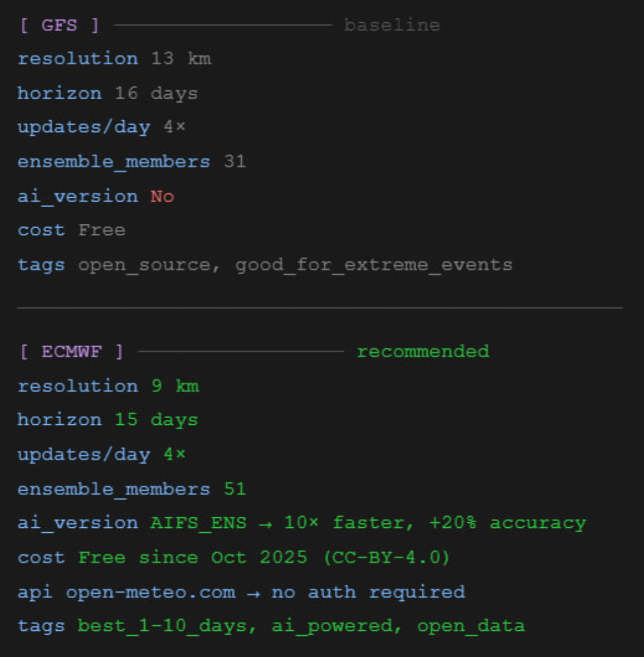644x657 pixels.
Task: Click the AIFS_ENS ai_version text
Action: pos(198,523)
